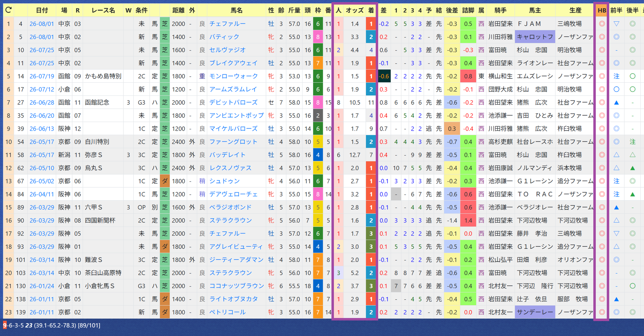Open horse デビットバローズ link
This screenshot has height=336, width=644.
pyautogui.click(x=233, y=102)
